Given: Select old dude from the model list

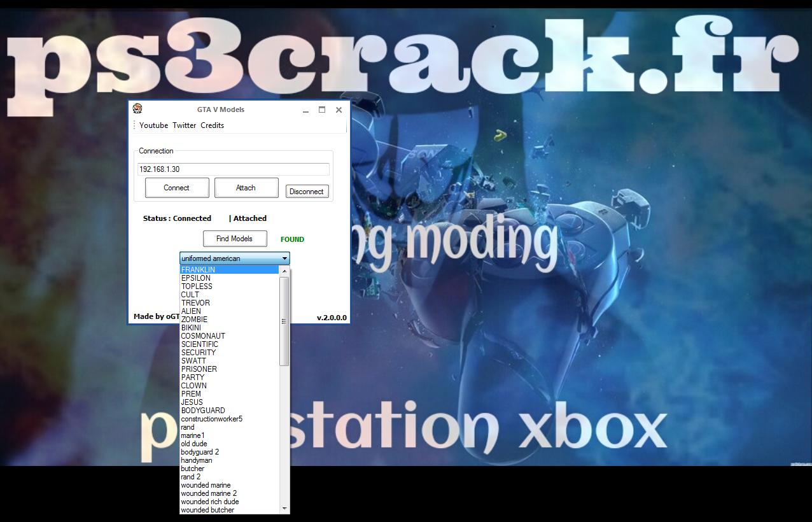Looking at the screenshot, I should (230, 444).
